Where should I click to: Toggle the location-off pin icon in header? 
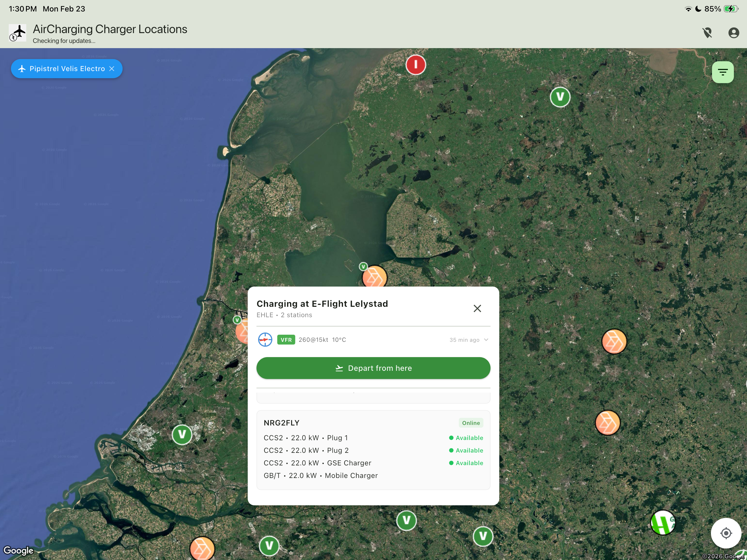(x=707, y=33)
